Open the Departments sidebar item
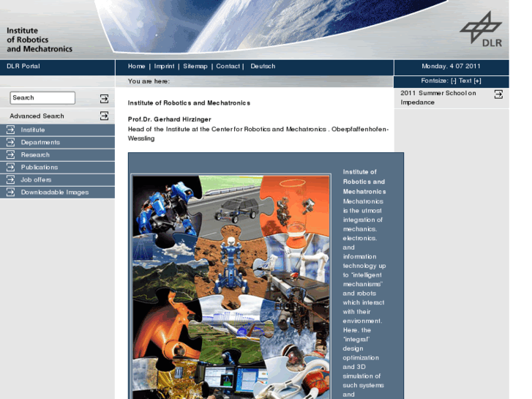The width and height of the screenshot is (532, 399). click(x=40, y=142)
